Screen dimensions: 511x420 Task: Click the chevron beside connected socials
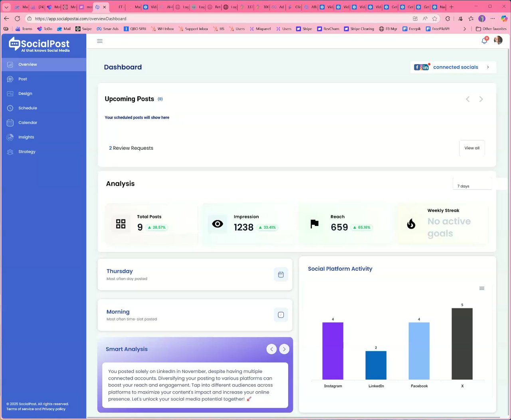point(488,67)
